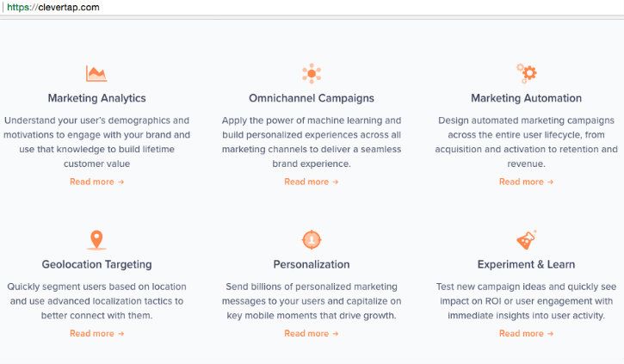Click the Personalization target icon
This screenshot has width=624, height=364.
point(312,240)
